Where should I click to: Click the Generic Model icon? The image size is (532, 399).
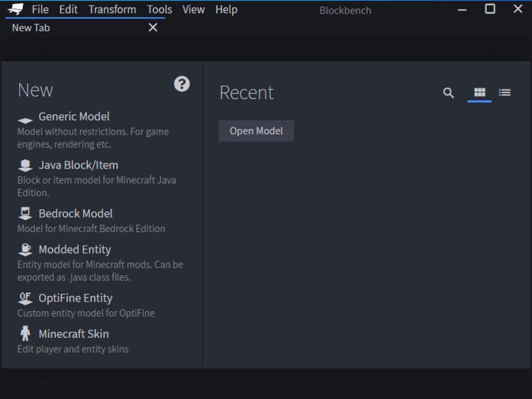(x=25, y=120)
